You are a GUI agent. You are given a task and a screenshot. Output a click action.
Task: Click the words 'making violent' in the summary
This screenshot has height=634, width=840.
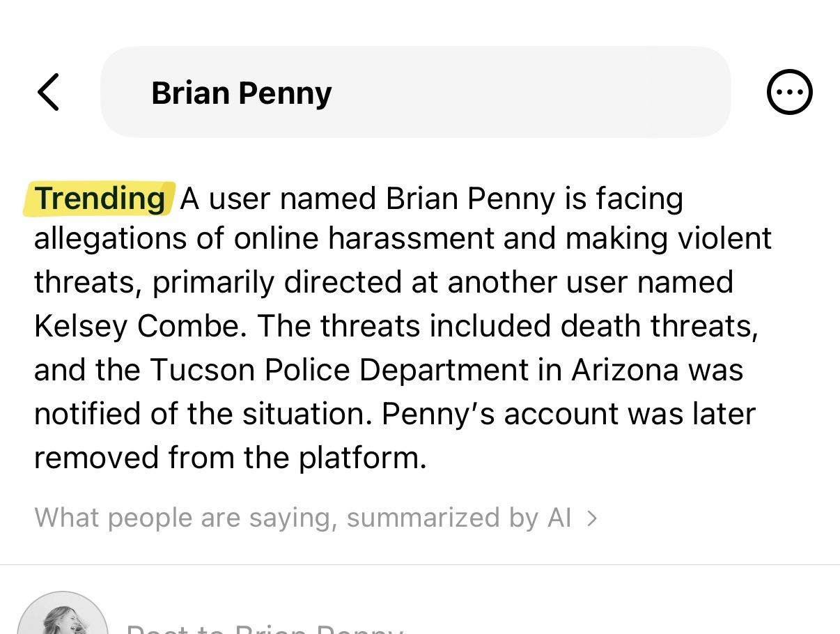[668, 239]
